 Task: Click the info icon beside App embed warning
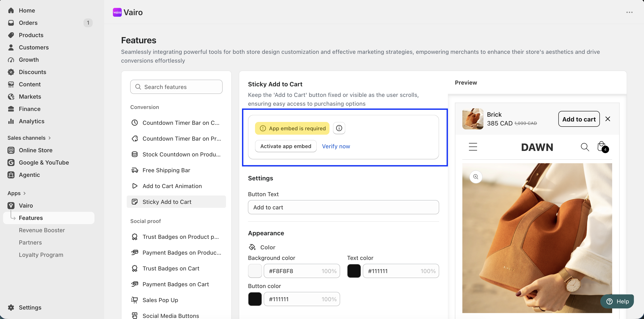coord(339,128)
